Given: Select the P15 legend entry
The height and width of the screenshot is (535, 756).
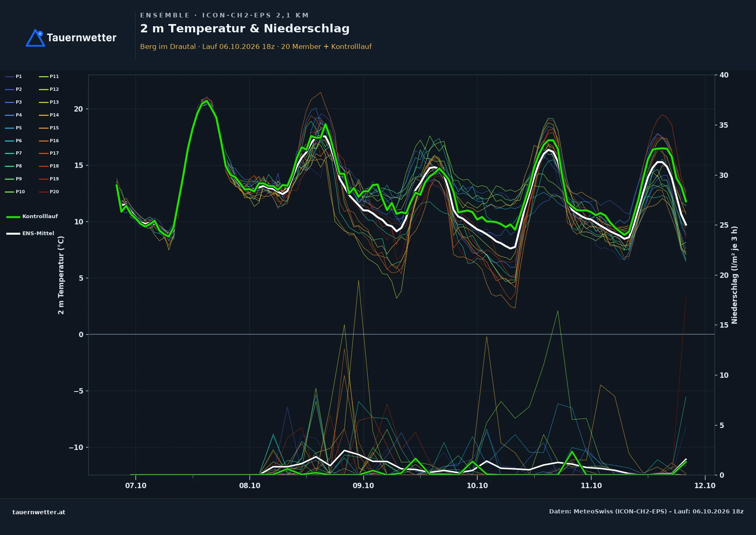Looking at the screenshot, I should pyautogui.click(x=49, y=128).
